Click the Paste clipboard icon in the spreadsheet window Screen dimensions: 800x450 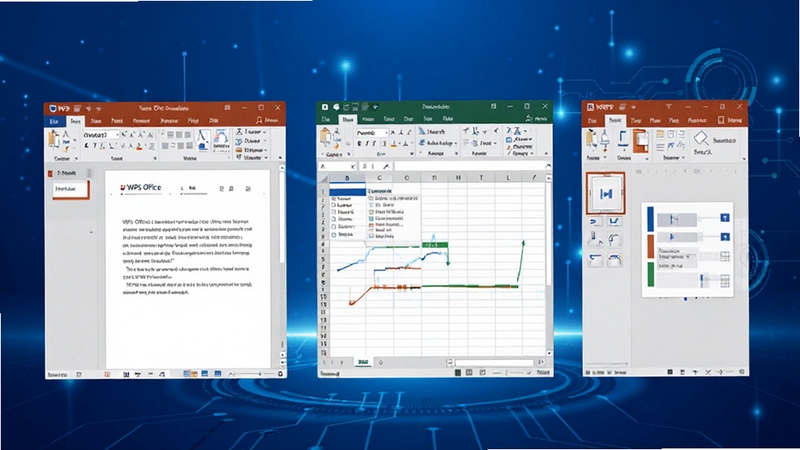click(326, 137)
